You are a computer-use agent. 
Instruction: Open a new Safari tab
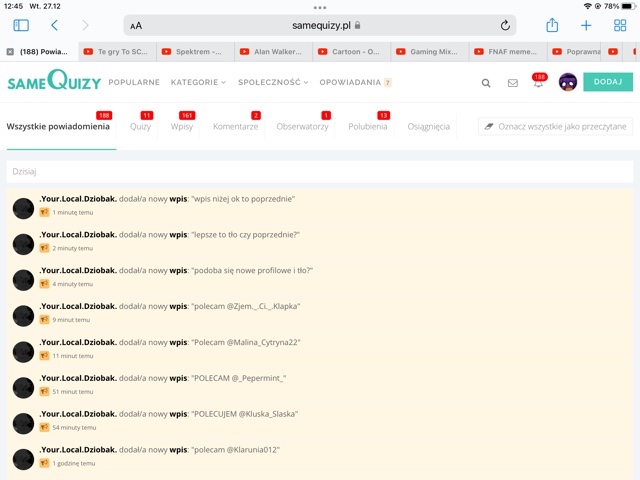point(586,25)
